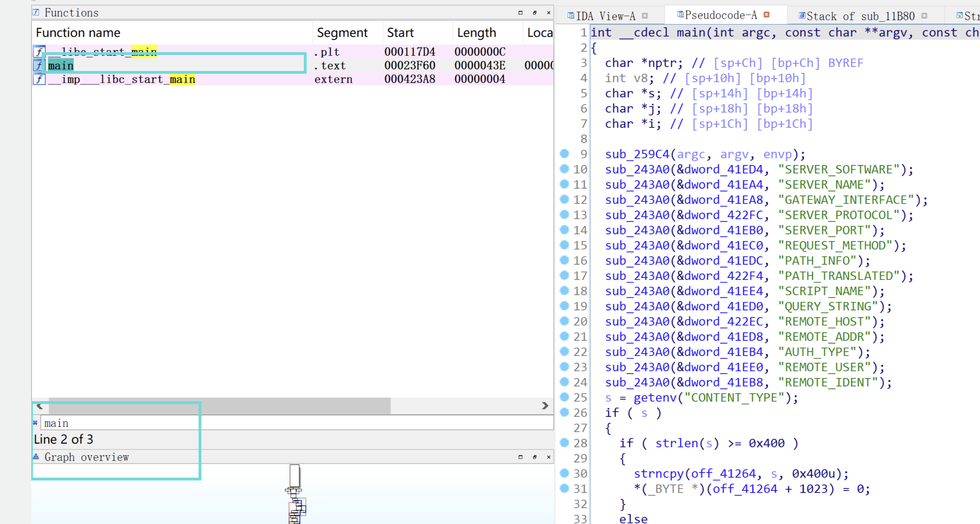Click the function list scrollbar's left arrow

click(x=39, y=406)
